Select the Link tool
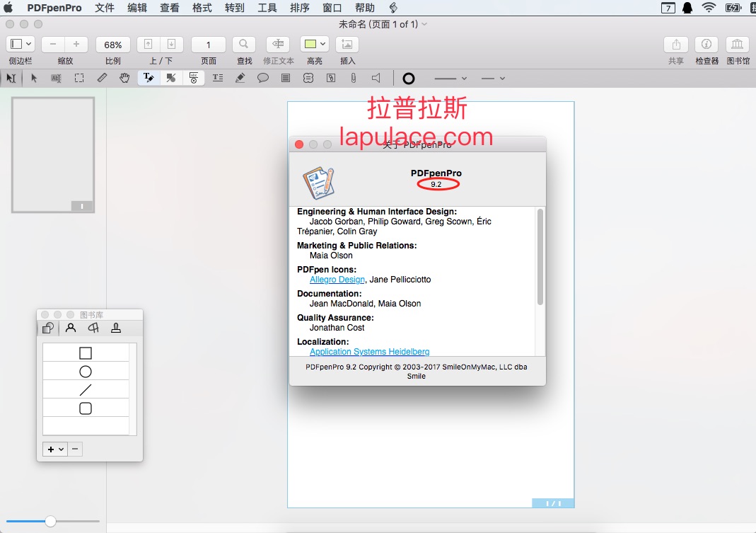 coord(331,78)
